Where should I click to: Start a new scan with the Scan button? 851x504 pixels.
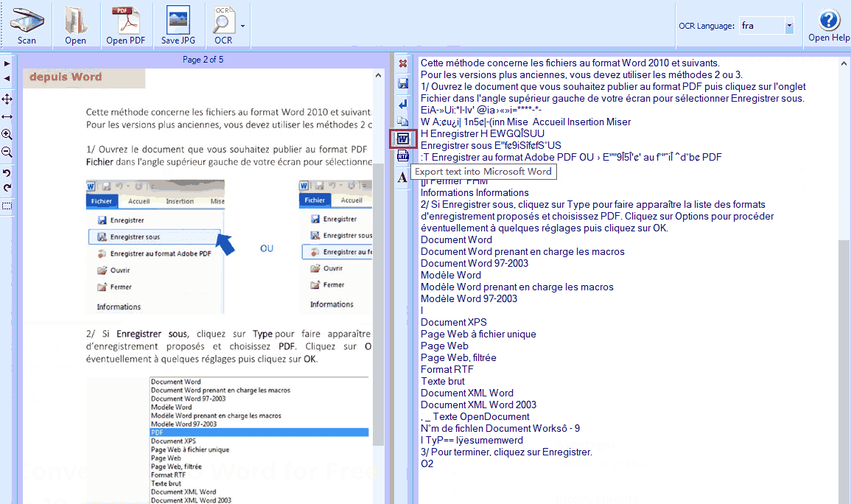click(x=27, y=25)
